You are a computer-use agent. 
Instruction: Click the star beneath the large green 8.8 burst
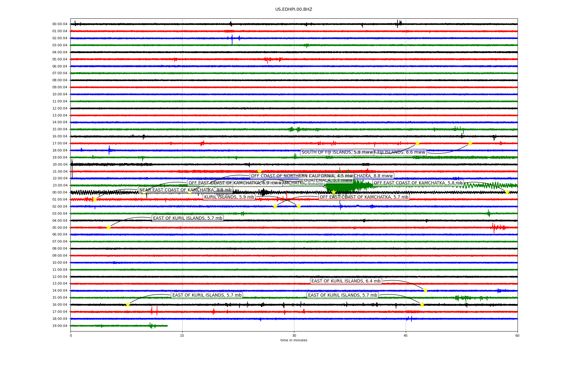pos(334,192)
